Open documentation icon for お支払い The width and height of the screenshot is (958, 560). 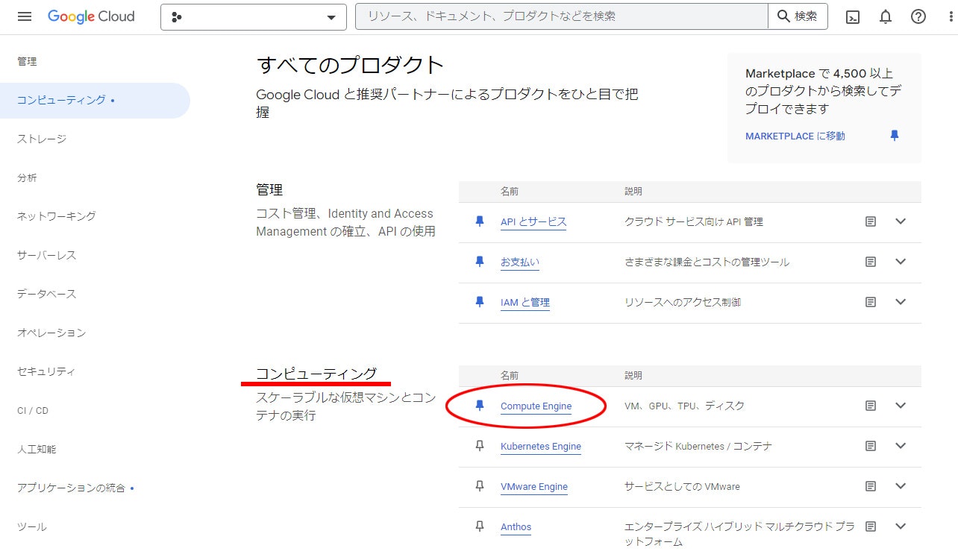click(x=871, y=262)
